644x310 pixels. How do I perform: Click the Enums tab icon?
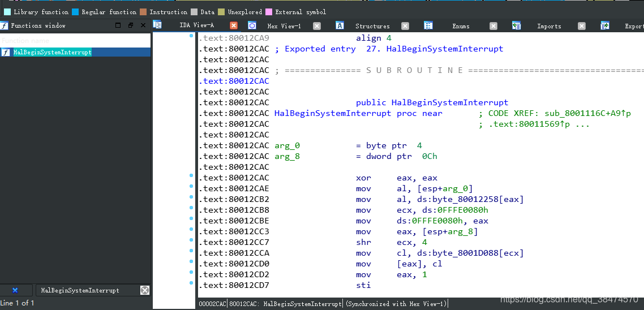[428, 25]
